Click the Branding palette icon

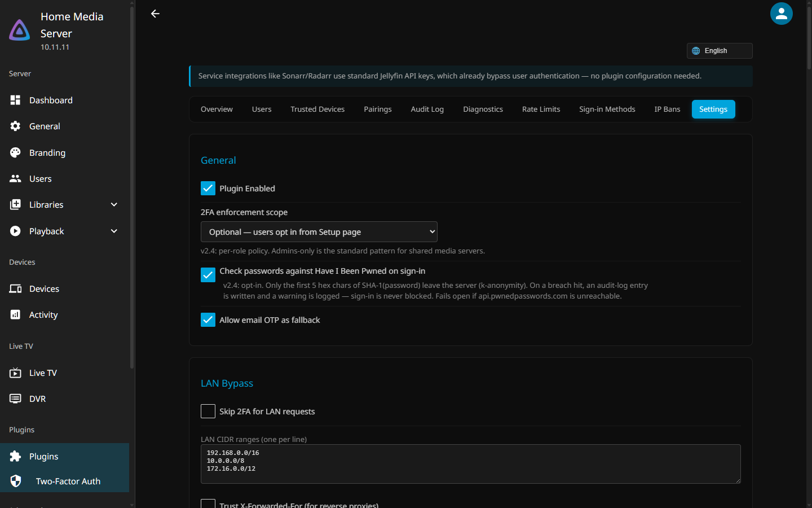(x=15, y=152)
